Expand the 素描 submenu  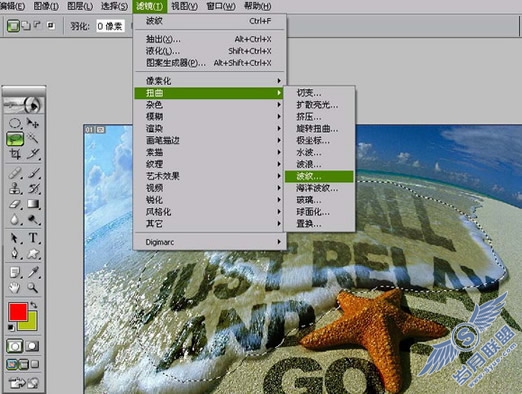(209, 152)
